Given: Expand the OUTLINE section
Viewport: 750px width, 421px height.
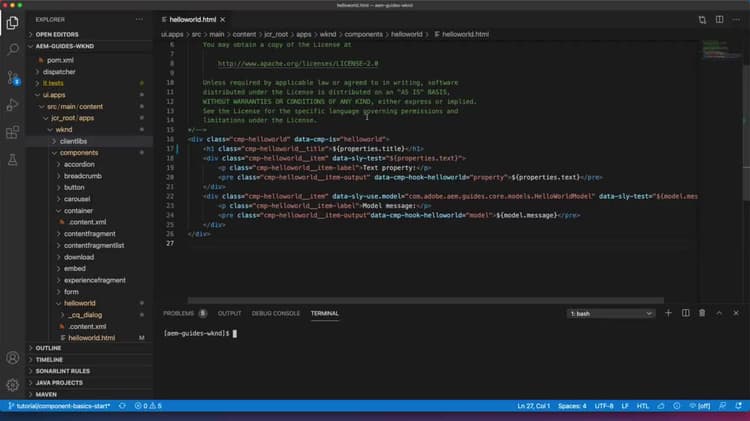Looking at the screenshot, I should click(48, 348).
